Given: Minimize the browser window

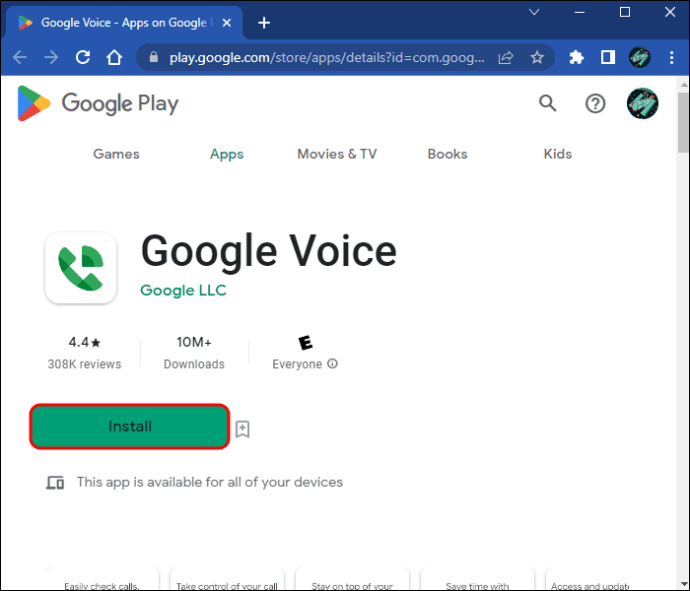Looking at the screenshot, I should click(x=580, y=12).
